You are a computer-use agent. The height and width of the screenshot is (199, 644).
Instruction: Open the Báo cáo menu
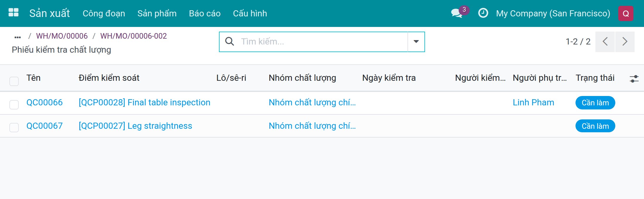[205, 13]
